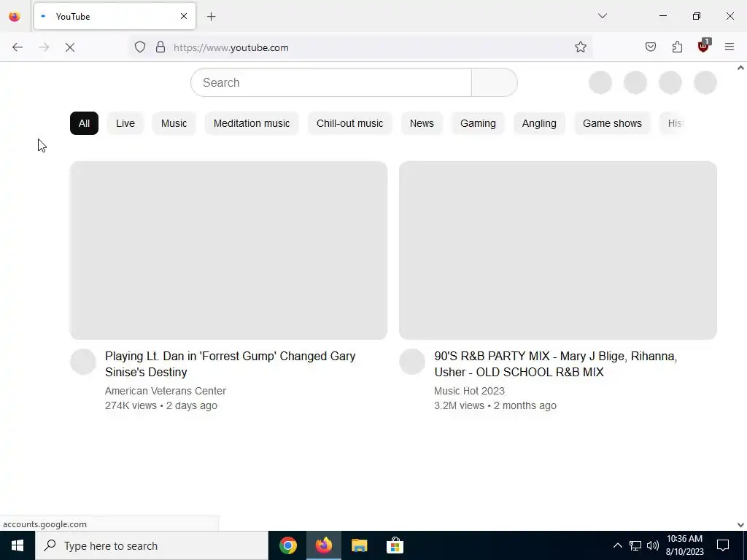The width and height of the screenshot is (747, 560).
Task: Click the 3.2M views • 2 months ago text
Action: click(495, 405)
